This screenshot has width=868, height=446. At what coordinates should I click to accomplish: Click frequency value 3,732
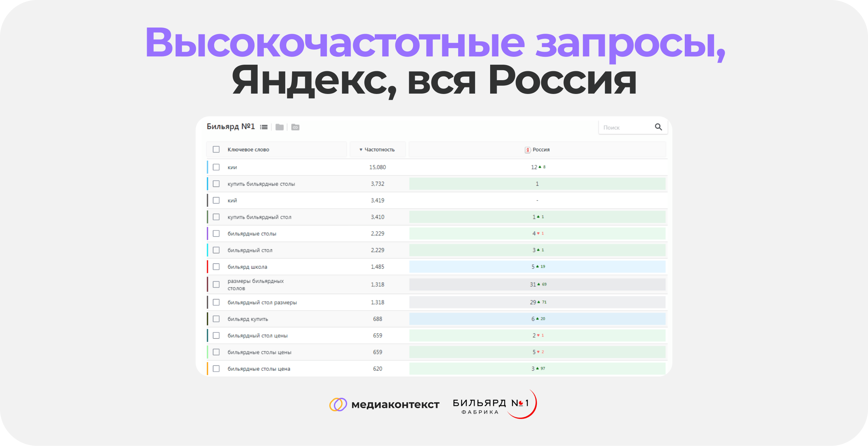coord(378,184)
